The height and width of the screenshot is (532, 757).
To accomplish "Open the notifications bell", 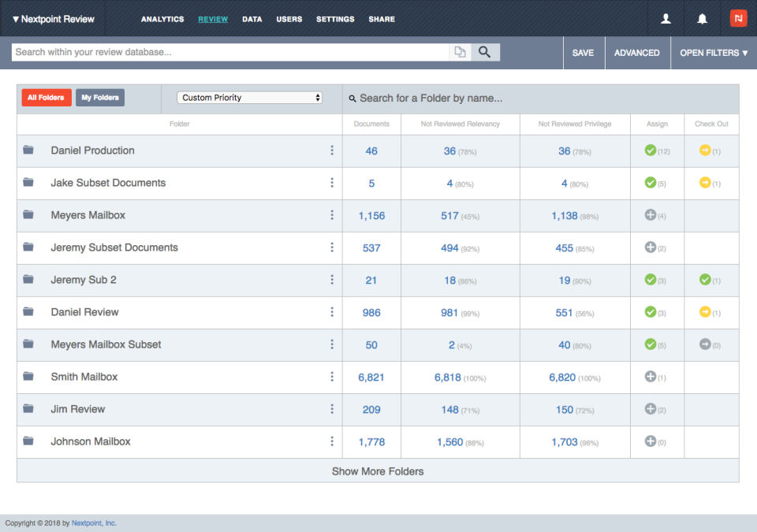I will tap(702, 19).
